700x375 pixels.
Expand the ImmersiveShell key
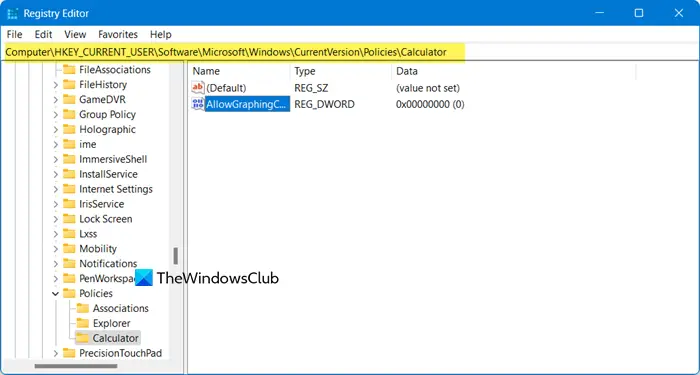[x=55, y=159]
